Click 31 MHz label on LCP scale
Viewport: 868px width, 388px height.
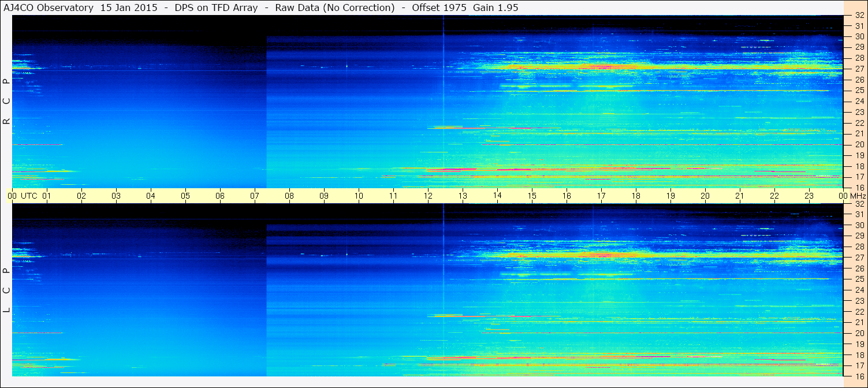pos(859,214)
